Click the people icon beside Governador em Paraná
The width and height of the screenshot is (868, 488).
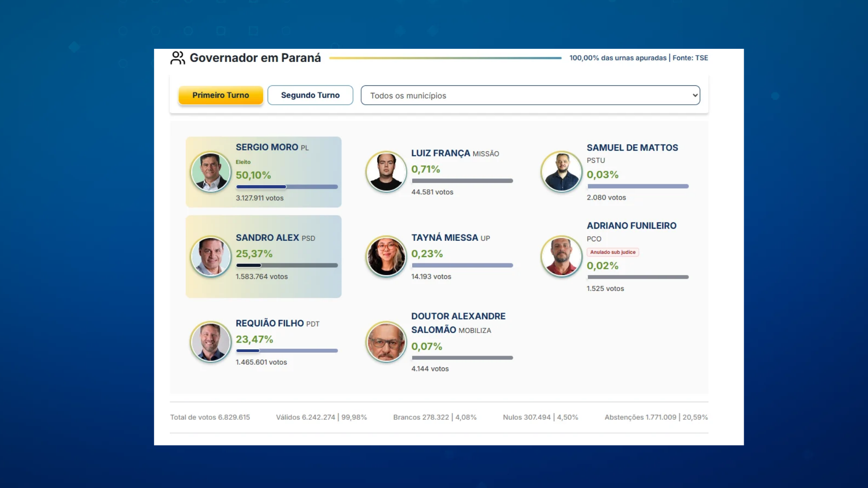coord(178,58)
